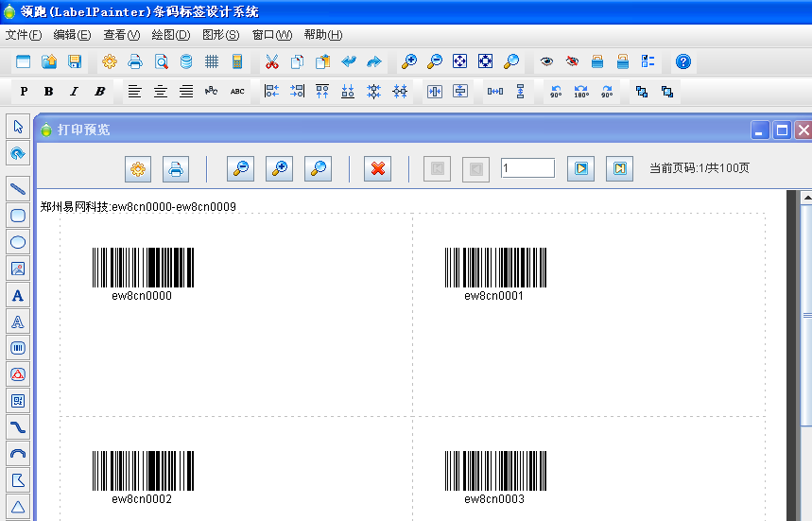
Task: Cut selection using the scissors icon
Action: 272,61
